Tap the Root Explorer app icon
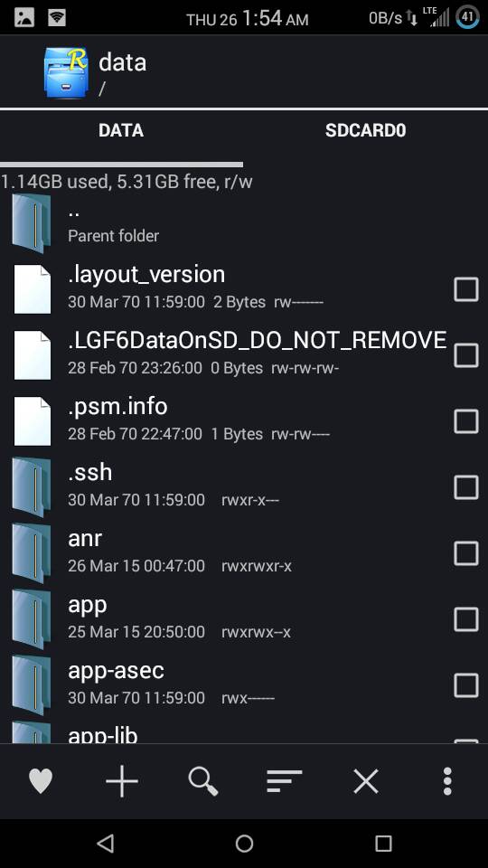 (66, 72)
